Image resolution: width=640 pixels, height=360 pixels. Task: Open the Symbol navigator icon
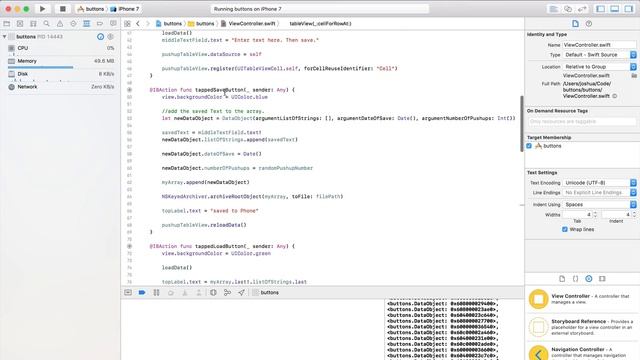(x=33, y=24)
